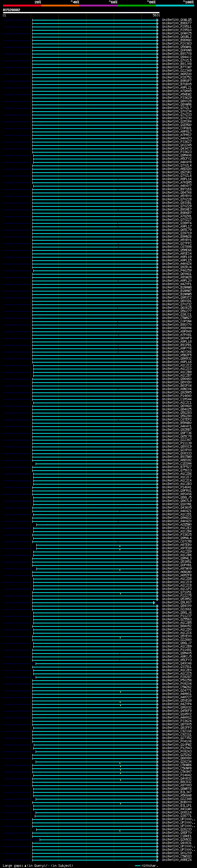Open hit UniRef100_P29511
The height and width of the screenshot is (868, 197).
click(177, 26)
